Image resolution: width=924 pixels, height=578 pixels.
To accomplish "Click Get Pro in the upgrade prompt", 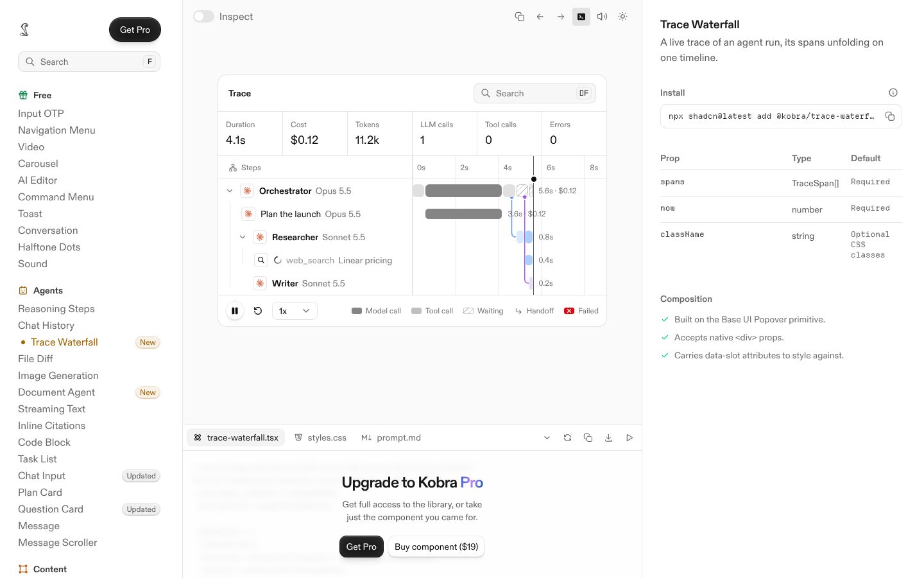I will click(x=361, y=547).
